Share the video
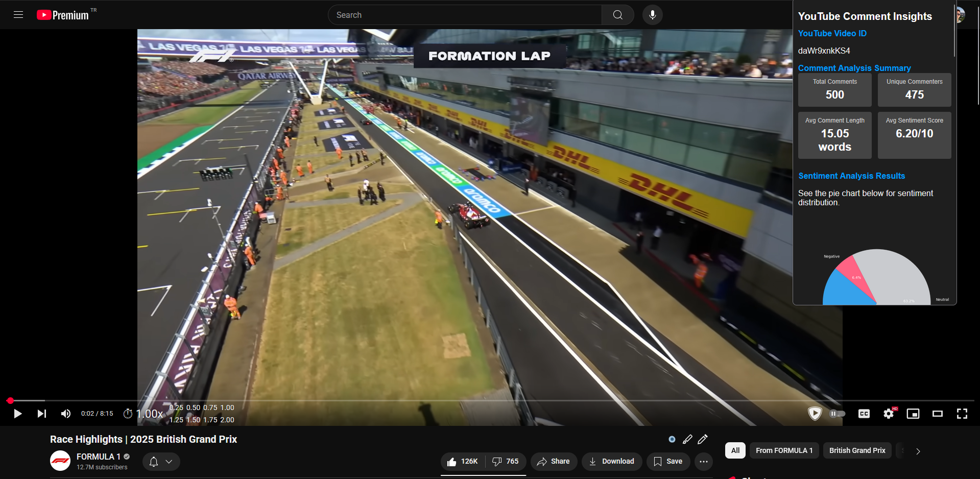 tap(554, 462)
